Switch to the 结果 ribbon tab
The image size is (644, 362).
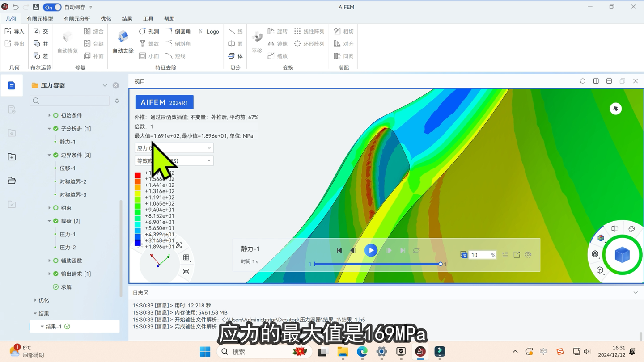tap(127, 19)
